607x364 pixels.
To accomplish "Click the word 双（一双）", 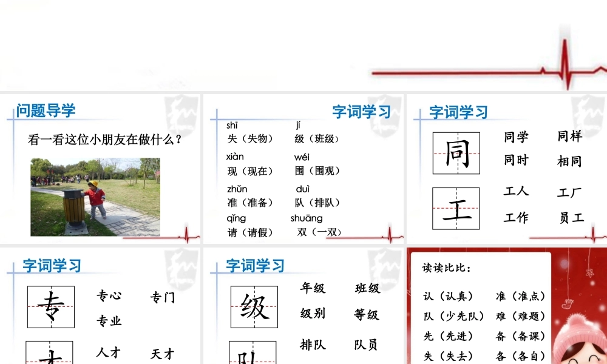I will (319, 232).
